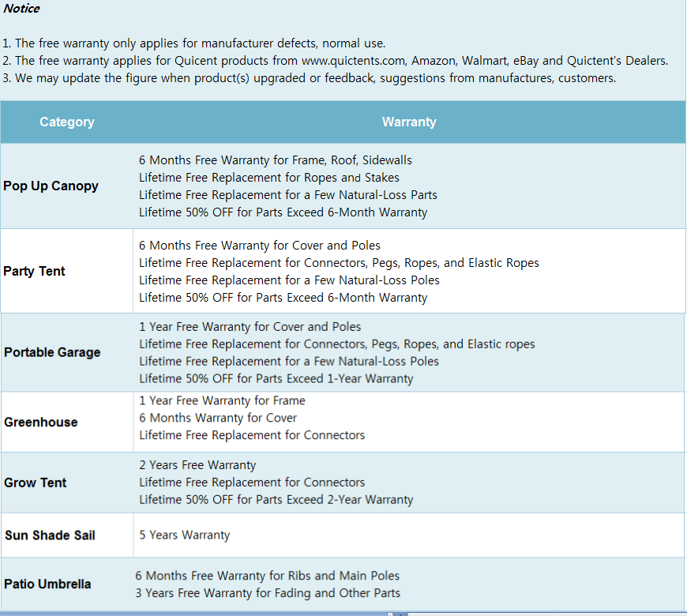Click "Lifetime 50% OFF for Parts Exceed 2-Year Warranty"
The image size is (687, 616).
coord(276,500)
